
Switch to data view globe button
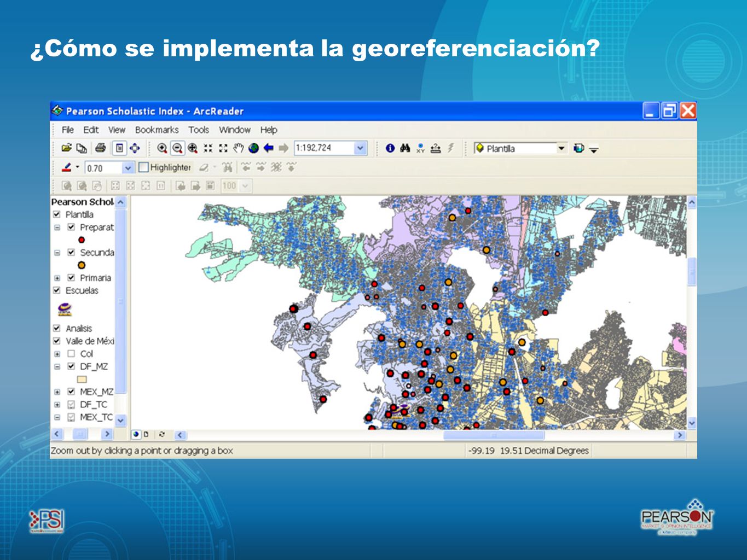coord(136,434)
